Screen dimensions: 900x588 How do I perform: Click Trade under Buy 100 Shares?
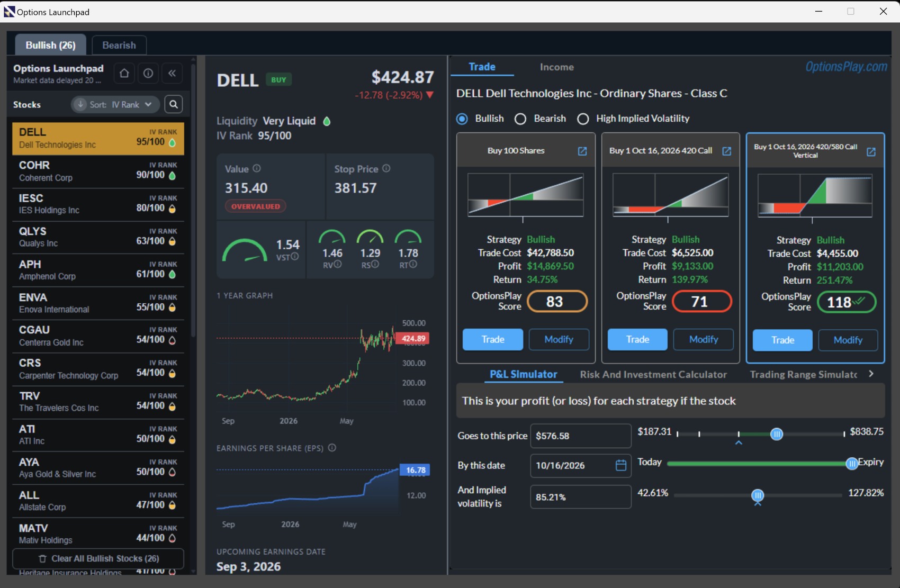(x=492, y=339)
